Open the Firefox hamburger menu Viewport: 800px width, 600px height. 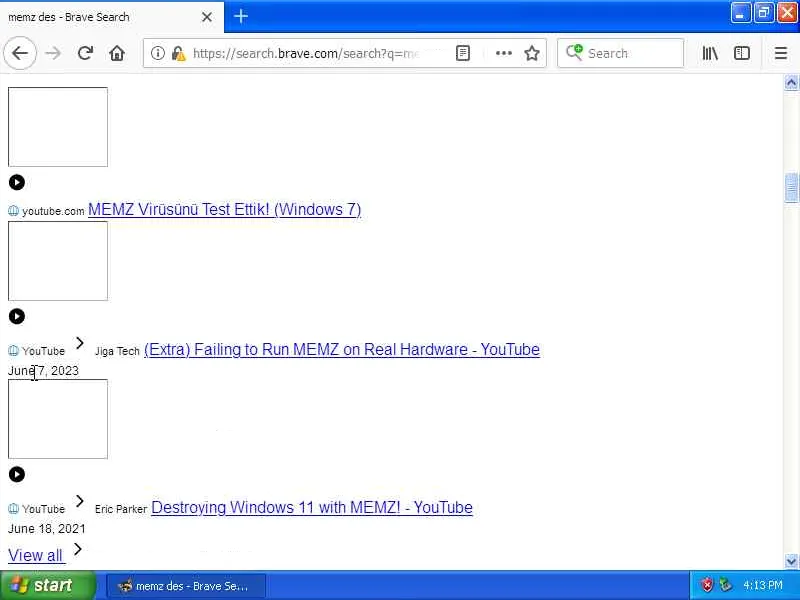(781, 53)
